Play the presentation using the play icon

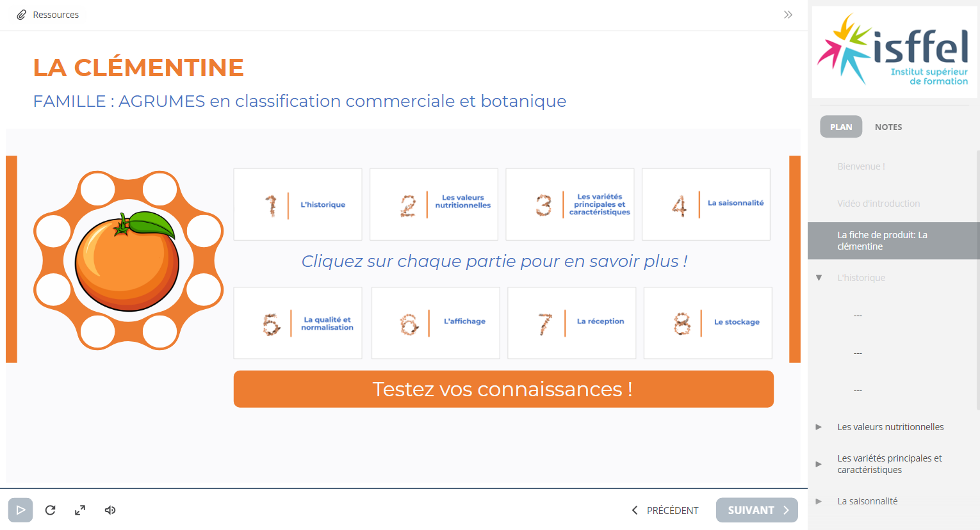20,510
